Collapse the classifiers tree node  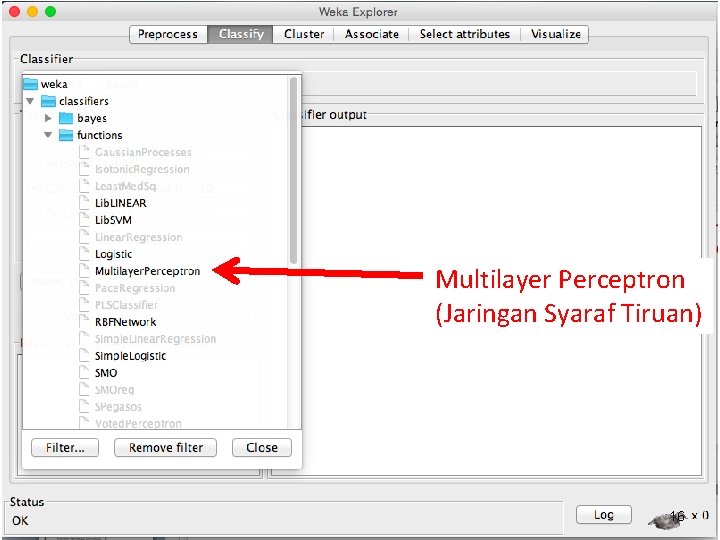(x=30, y=101)
